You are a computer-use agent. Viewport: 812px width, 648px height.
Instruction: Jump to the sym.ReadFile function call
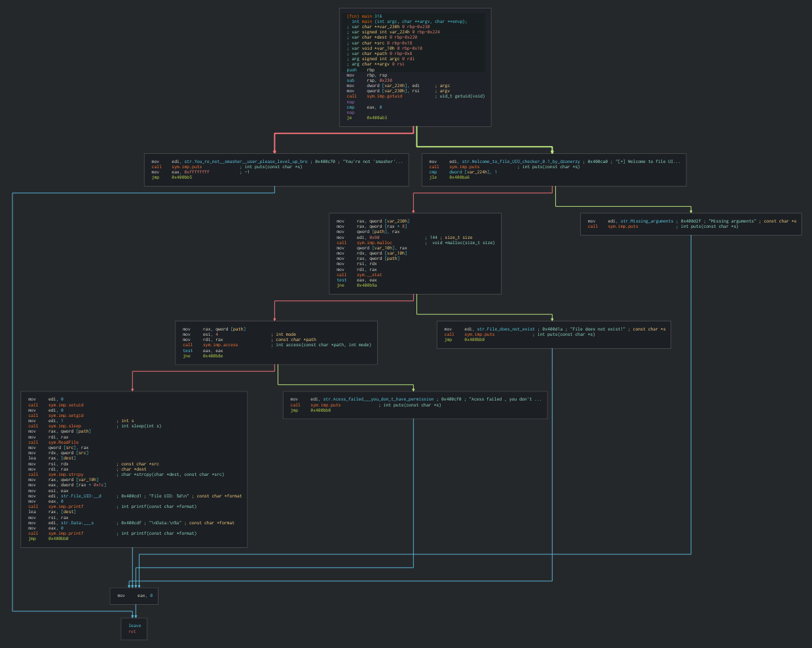[63, 442]
